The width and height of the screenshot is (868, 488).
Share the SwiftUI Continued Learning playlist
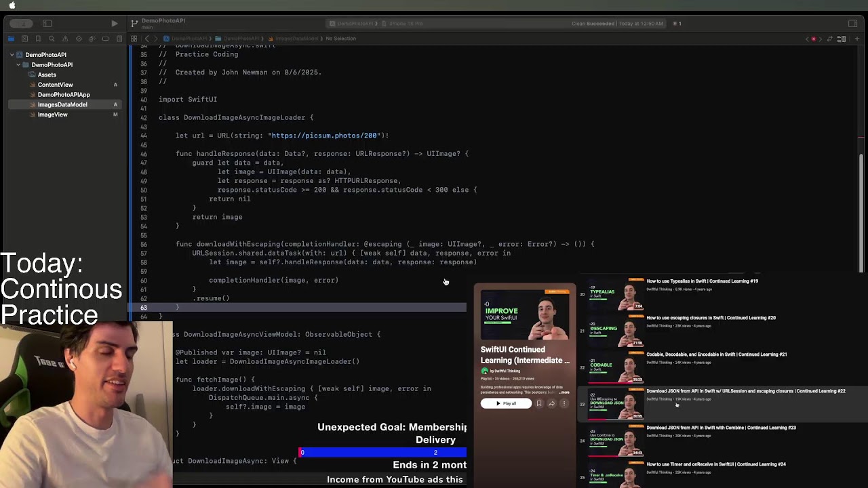click(x=551, y=403)
